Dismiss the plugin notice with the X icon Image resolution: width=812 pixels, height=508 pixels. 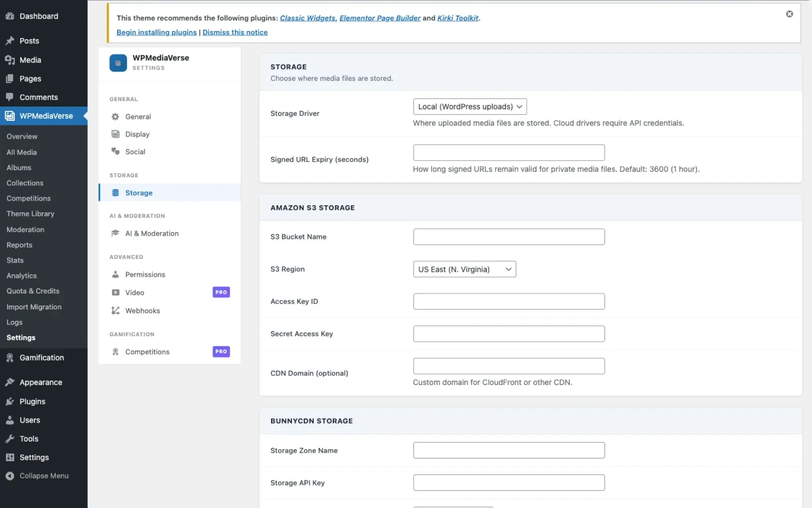(x=789, y=14)
